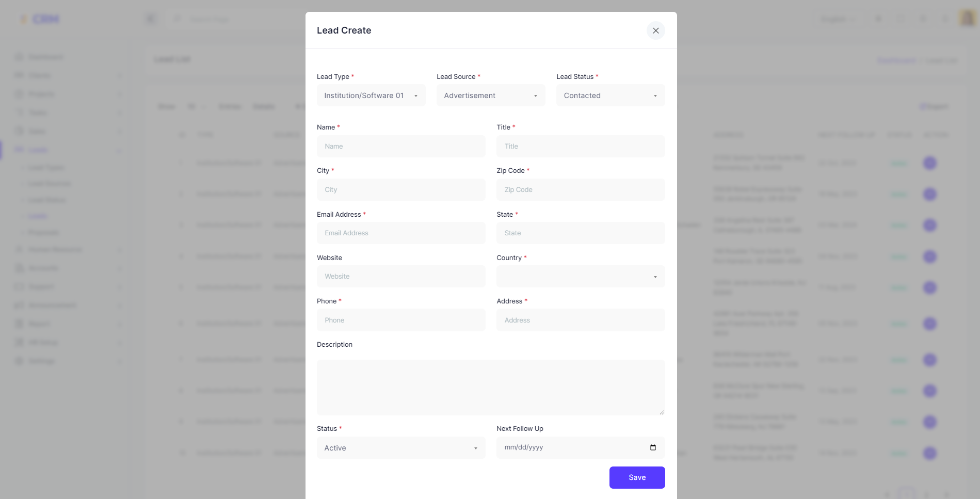Select Proposals in the sidebar menu
The height and width of the screenshot is (499, 980).
(x=44, y=232)
